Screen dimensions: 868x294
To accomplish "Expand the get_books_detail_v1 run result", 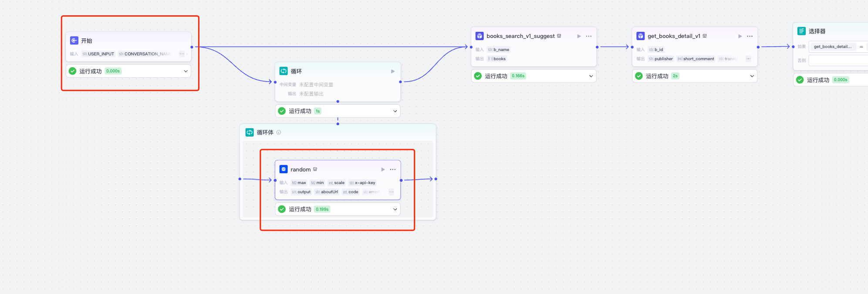I will 752,76.
